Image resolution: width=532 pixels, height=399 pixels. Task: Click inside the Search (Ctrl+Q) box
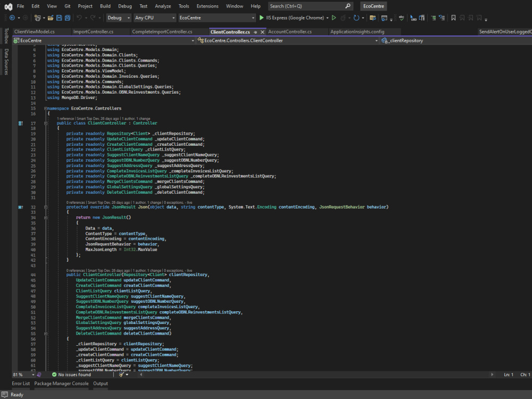311,6
